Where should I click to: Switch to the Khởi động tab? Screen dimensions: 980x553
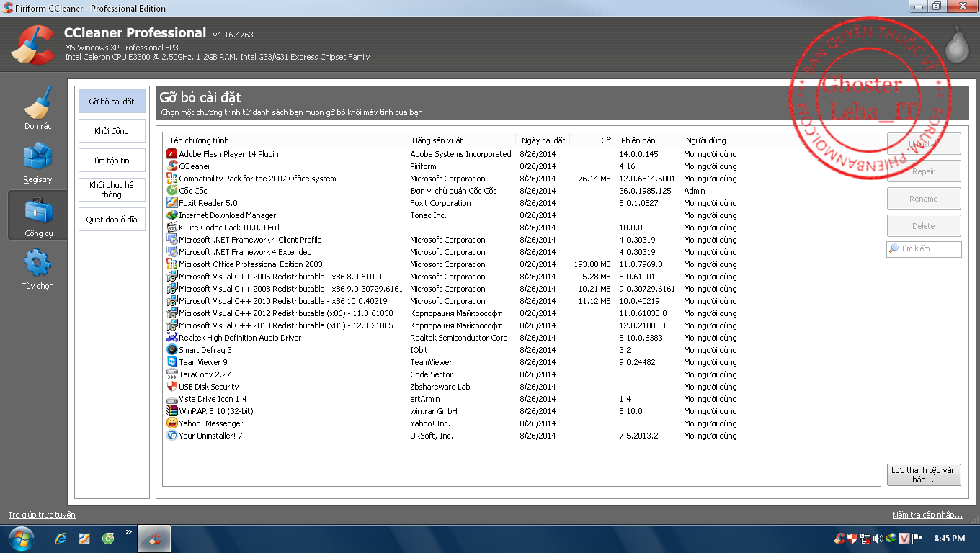tap(112, 131)
